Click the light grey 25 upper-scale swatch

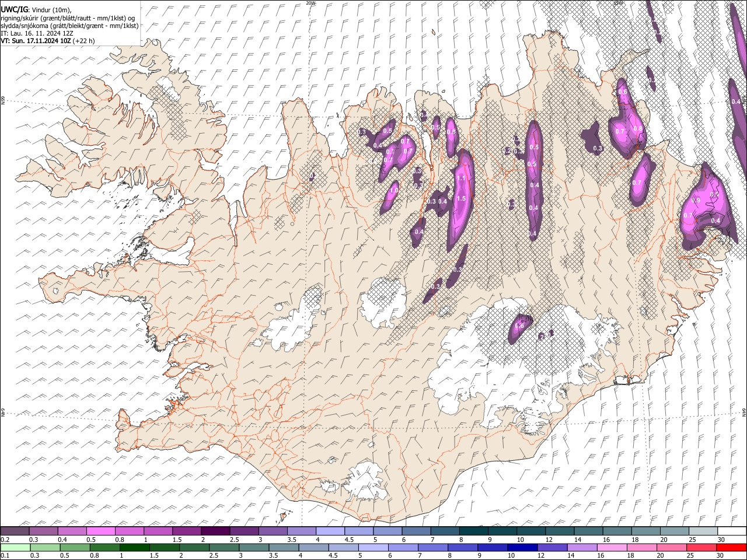click(x=703, y=531)
